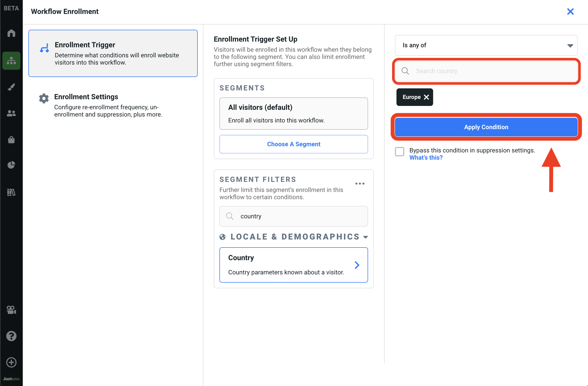588x386 pixels.
Task: Expand the Country filter chevron
Action: tap(357, 265)
